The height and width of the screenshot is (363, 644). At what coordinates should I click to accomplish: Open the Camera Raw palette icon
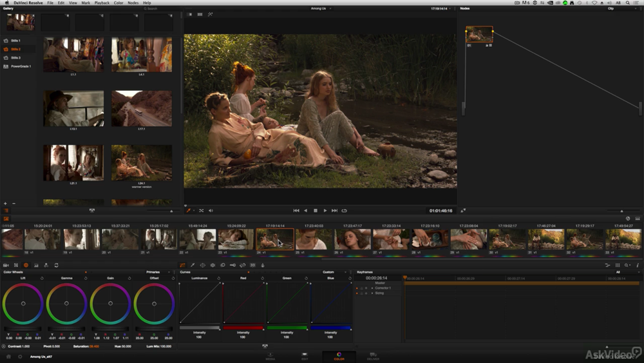pos(6,265)
